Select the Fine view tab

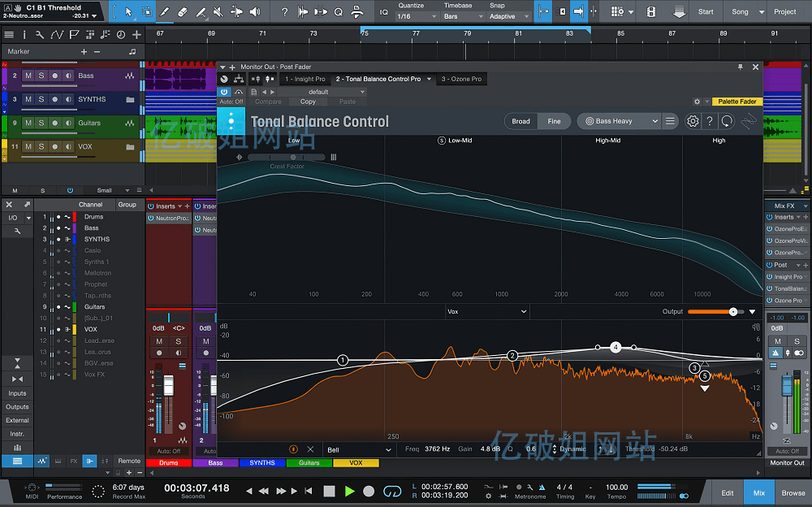[554, 121]
